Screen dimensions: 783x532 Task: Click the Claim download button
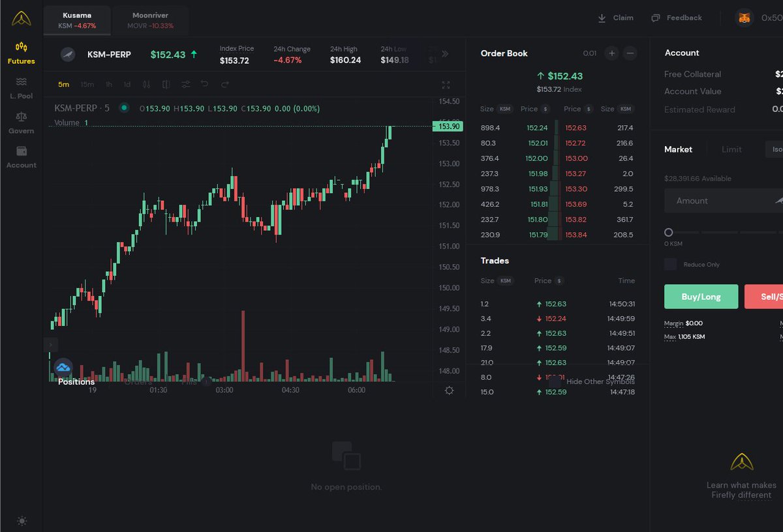pos(615,18)
